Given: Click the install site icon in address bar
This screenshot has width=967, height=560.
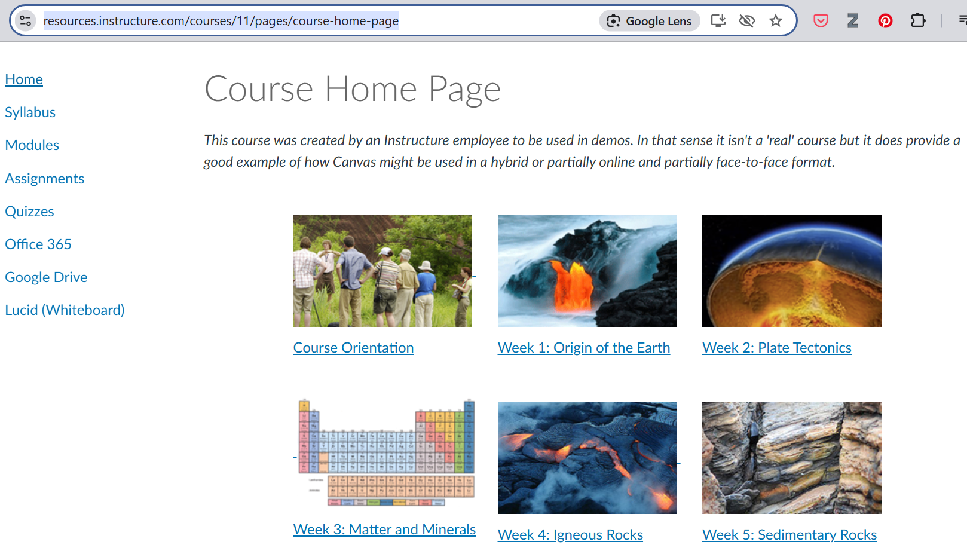Looking at the screenshot, I should [718, 20].
